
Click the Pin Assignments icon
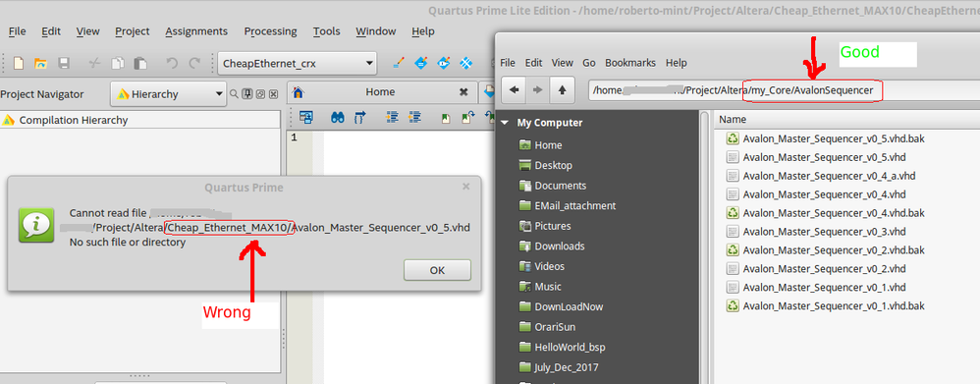[420, 63]
